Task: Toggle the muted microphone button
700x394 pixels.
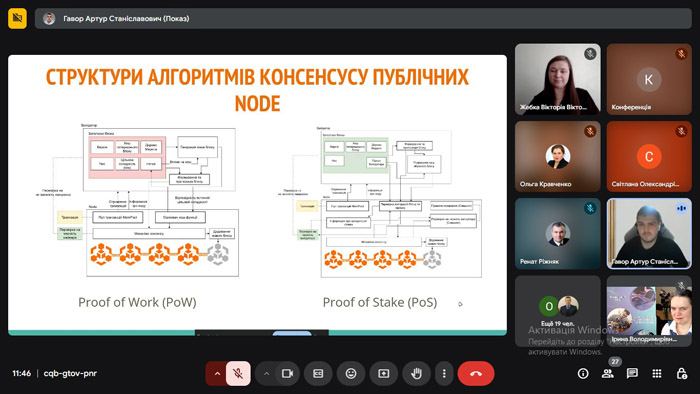Action: 238,373
